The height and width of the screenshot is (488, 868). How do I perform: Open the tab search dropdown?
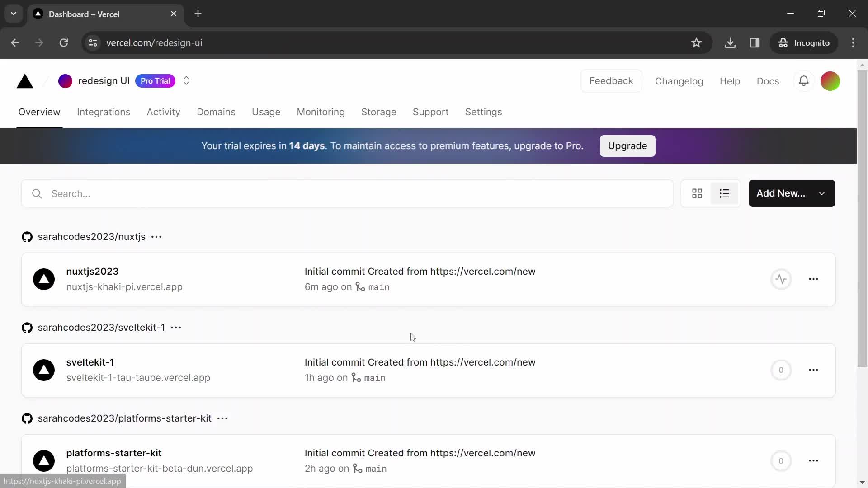[14, 14]
